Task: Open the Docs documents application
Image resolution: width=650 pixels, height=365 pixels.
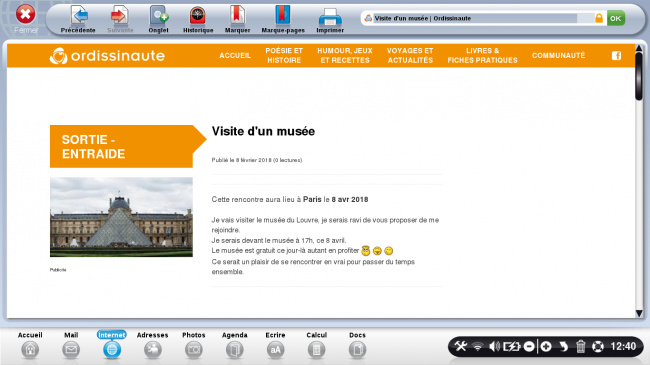Action: (x=357, y=345)
